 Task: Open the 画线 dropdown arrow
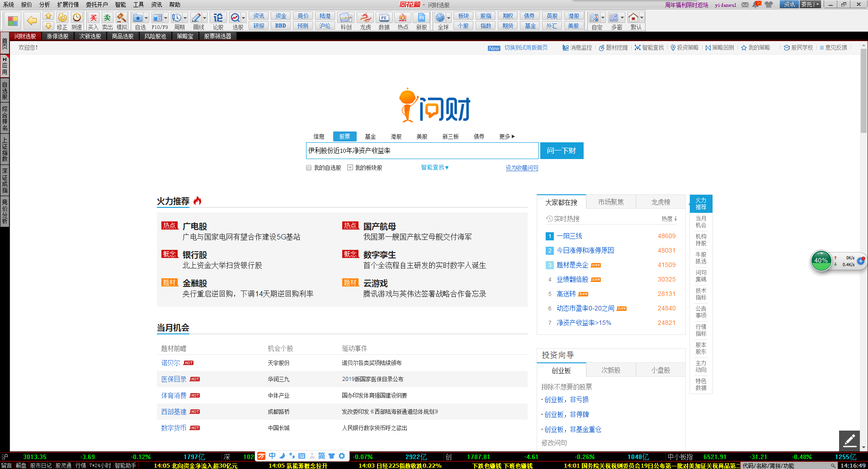[204, 18]
